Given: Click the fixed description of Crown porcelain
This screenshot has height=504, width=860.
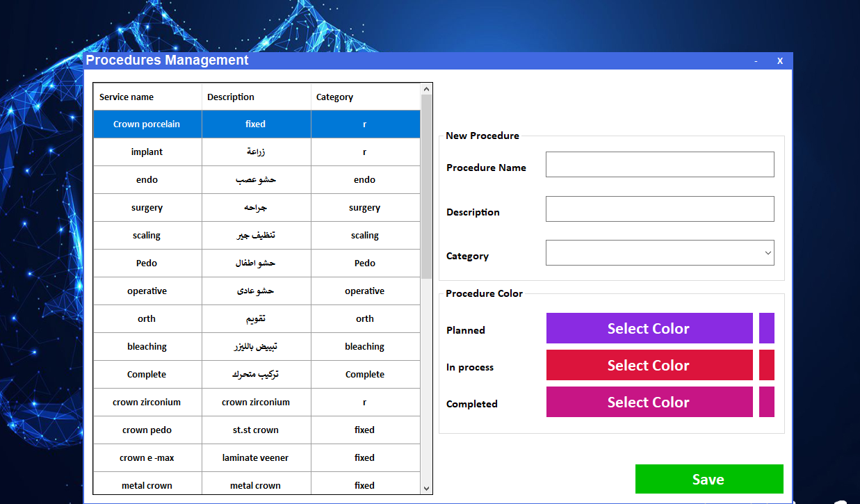Looking at the screenshot, I should click(x=257, y=124).
